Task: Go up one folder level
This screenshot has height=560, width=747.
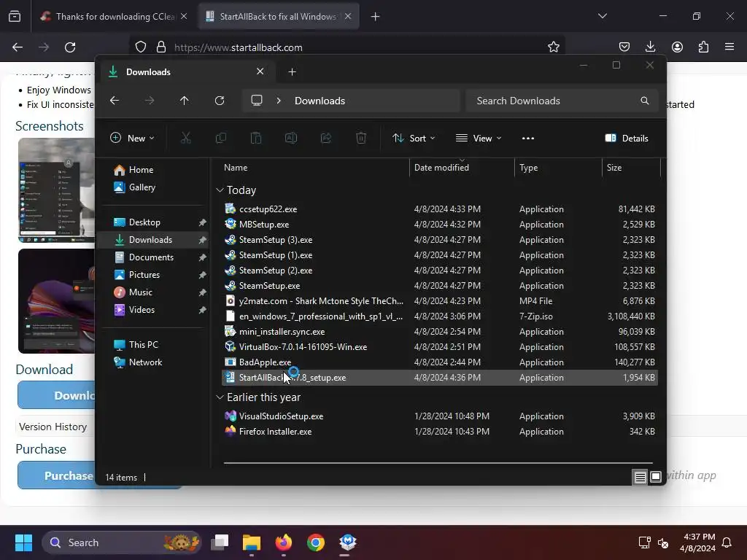Action: pyautogui.click(x=185, y=101)
